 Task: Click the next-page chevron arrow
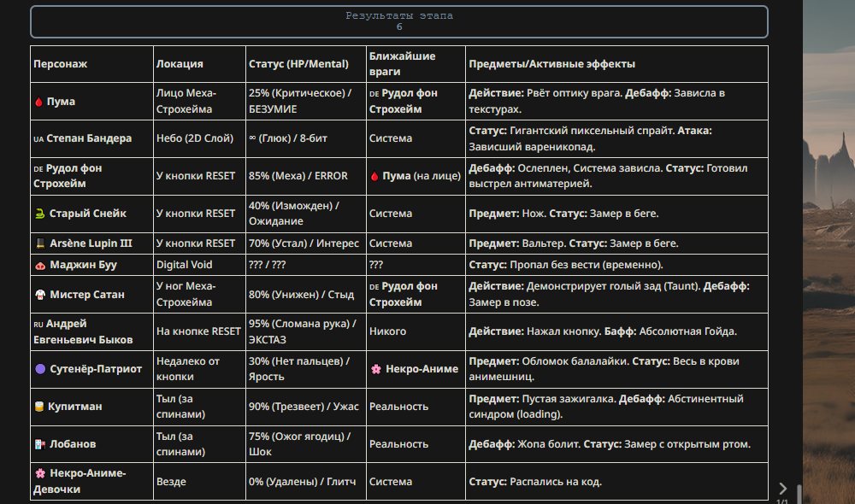point(782,489)
